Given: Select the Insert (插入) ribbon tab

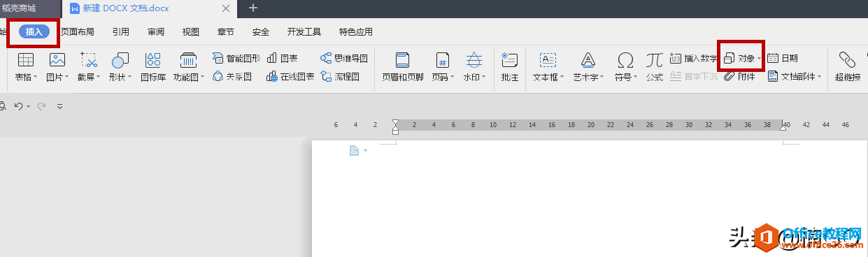Looking at the screenshot, I should point(34,31).
